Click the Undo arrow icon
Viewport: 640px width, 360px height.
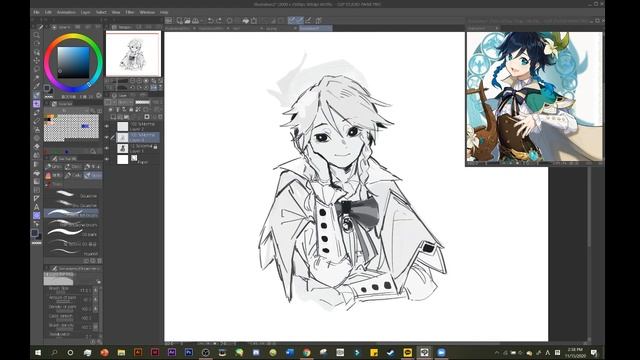click(x=211, y=20)
